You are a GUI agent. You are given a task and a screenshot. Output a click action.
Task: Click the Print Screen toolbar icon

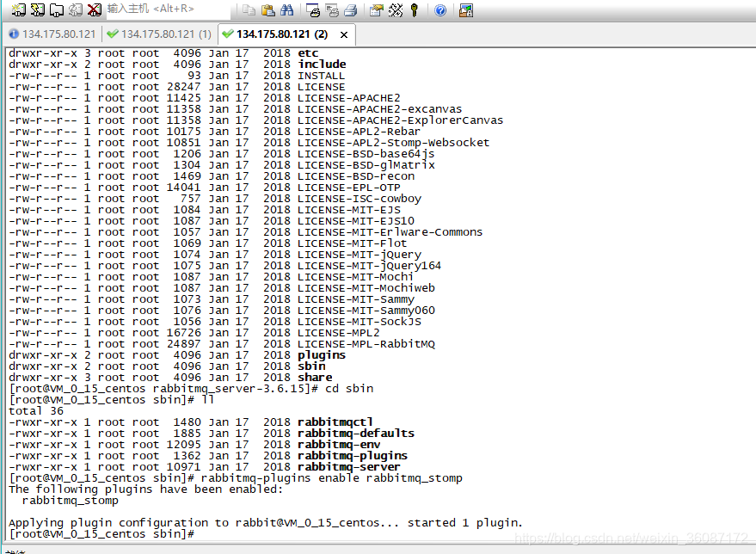pos(313,9)
